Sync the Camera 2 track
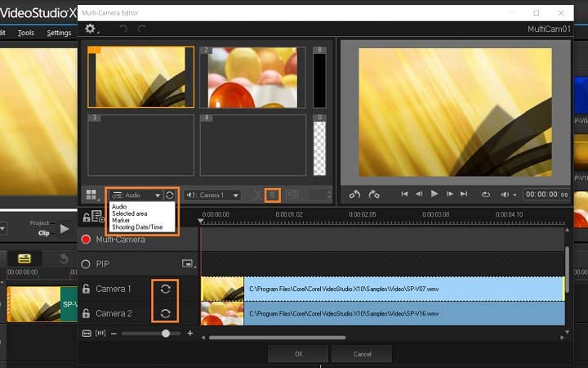The image size is (588, 368). click(x=165, y=313)
